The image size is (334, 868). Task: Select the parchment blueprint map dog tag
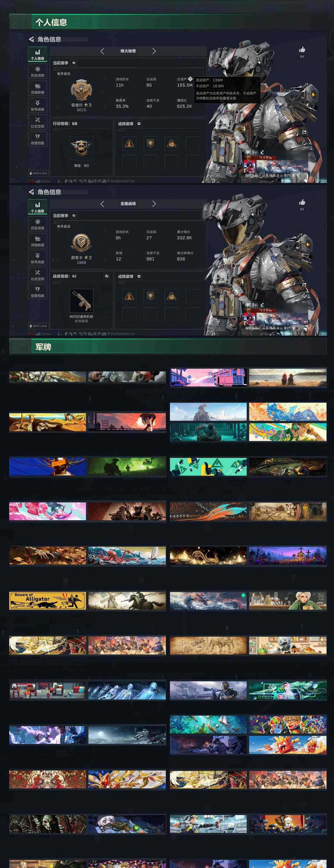(208, 645)
